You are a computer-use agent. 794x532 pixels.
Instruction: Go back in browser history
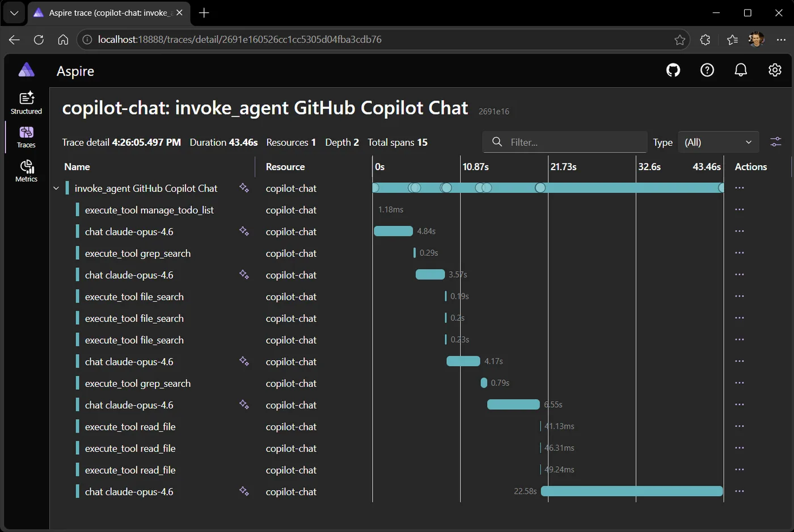[14, 40]
